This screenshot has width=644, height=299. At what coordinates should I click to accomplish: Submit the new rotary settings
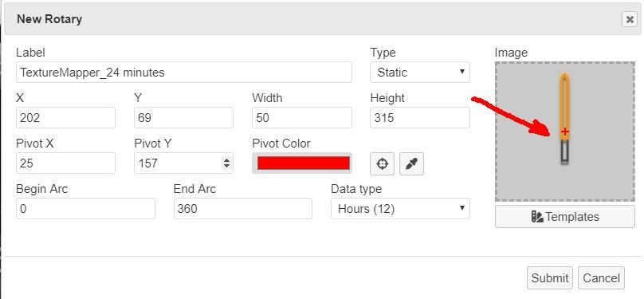pyautogui.click(x=550, y=278)
